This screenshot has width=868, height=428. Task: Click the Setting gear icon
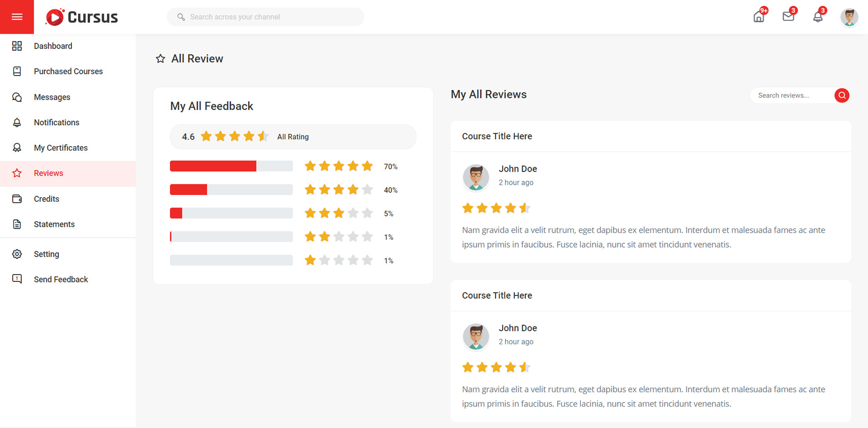[x=17, y=254]
